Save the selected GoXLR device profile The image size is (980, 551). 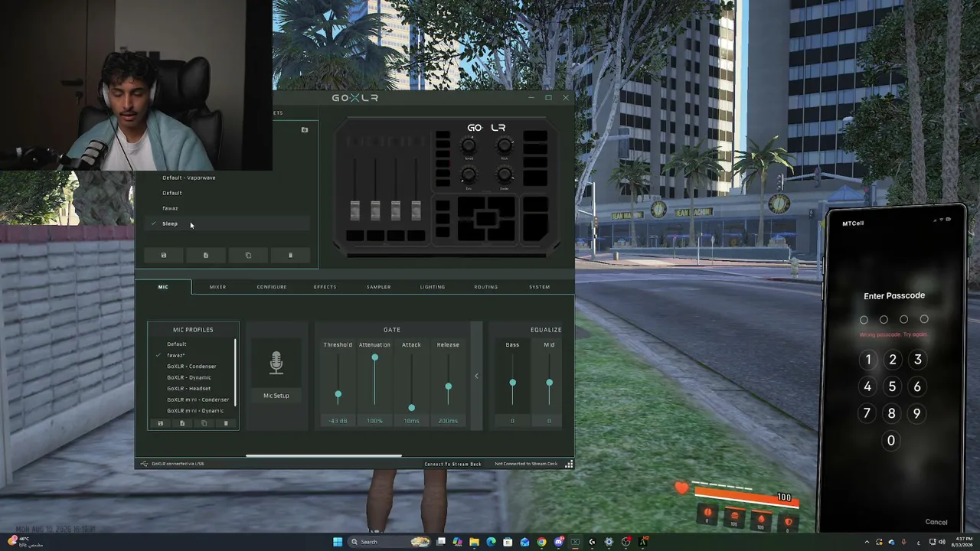(163, 256)
